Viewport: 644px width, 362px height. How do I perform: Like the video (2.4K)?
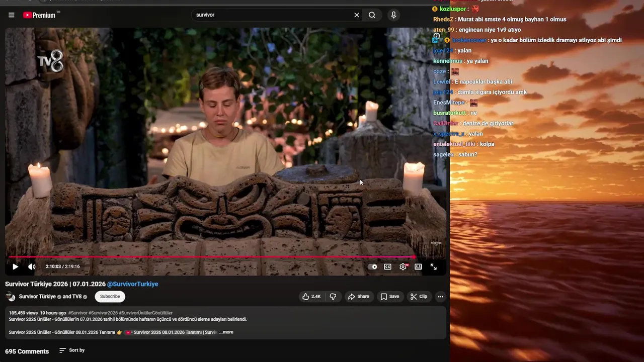click(311, 297)
